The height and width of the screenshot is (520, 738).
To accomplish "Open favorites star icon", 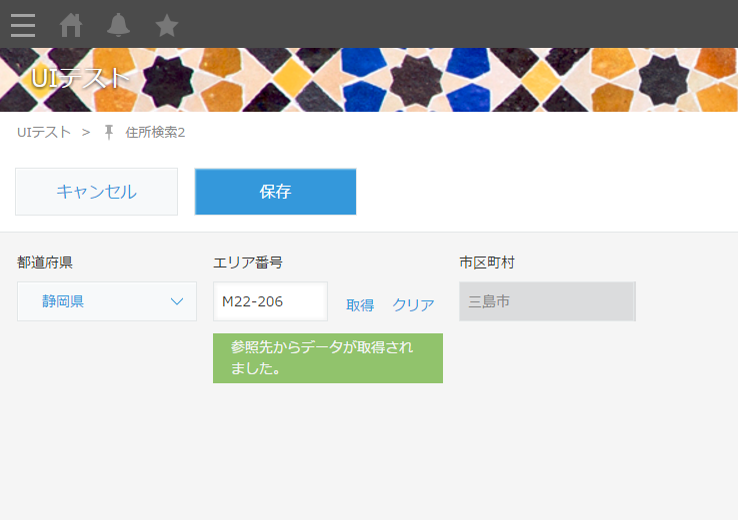I will coord(167,25).
